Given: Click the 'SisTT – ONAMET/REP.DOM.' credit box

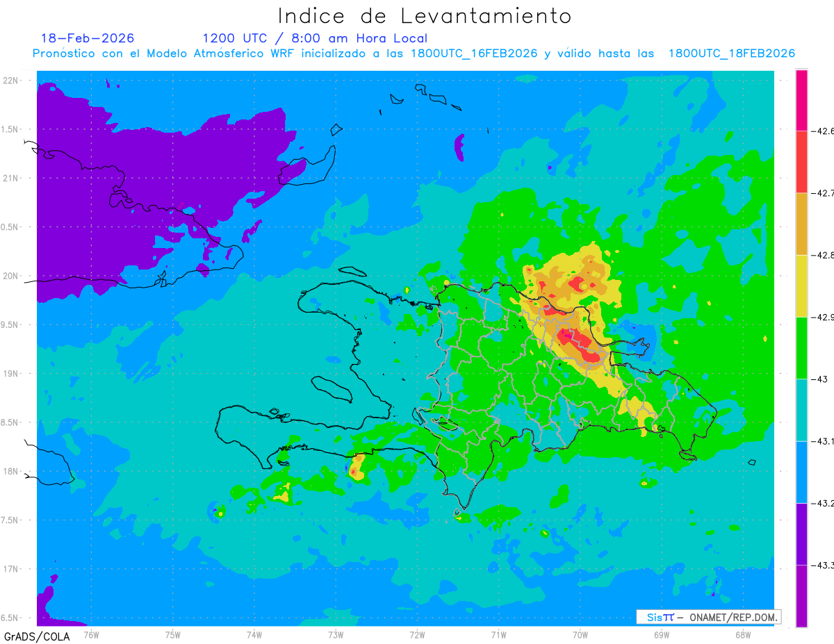Looking at the screenshot, I should 708,617.
